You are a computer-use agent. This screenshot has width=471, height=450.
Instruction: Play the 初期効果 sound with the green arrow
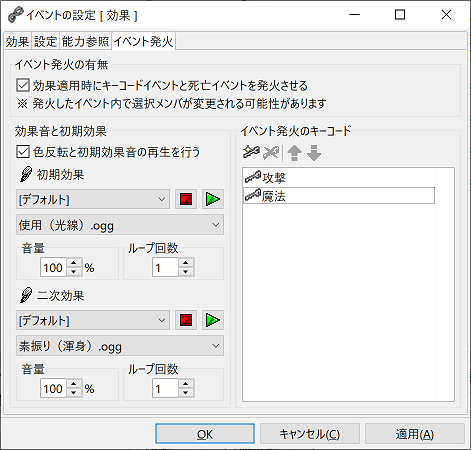(x=213, y=199)
